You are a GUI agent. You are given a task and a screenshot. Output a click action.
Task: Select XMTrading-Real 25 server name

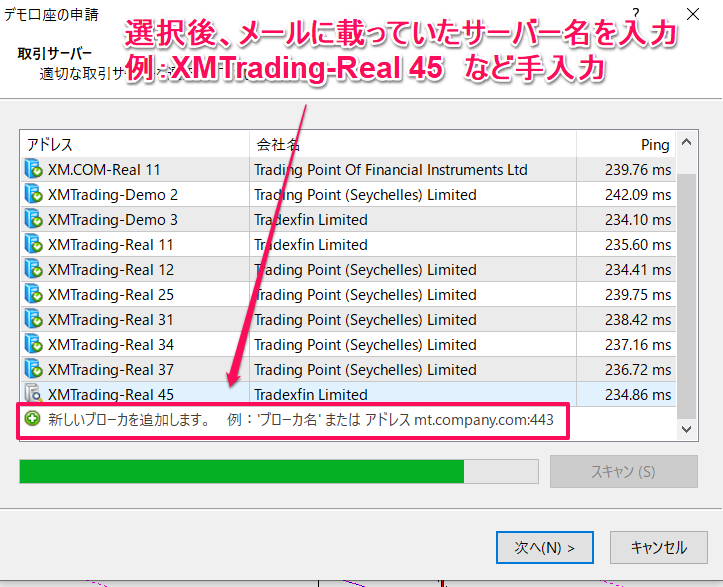pyautogui.click(x=111, y=294)
